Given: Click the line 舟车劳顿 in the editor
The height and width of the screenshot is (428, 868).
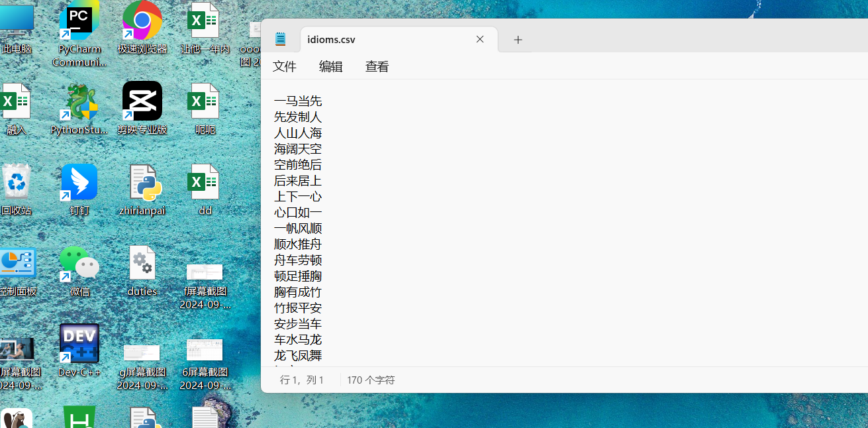Looking at the screenshot, I should [298, 260].
